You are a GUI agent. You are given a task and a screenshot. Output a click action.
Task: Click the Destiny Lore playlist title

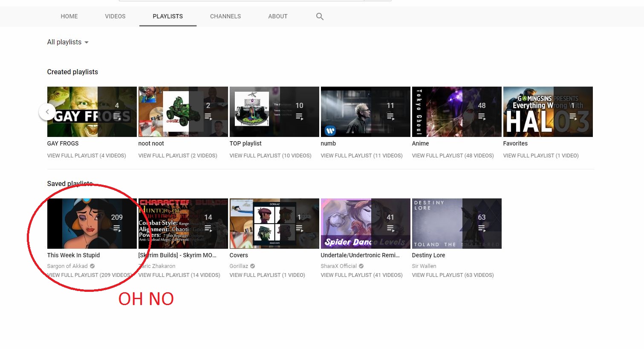[x=428, y=256]
